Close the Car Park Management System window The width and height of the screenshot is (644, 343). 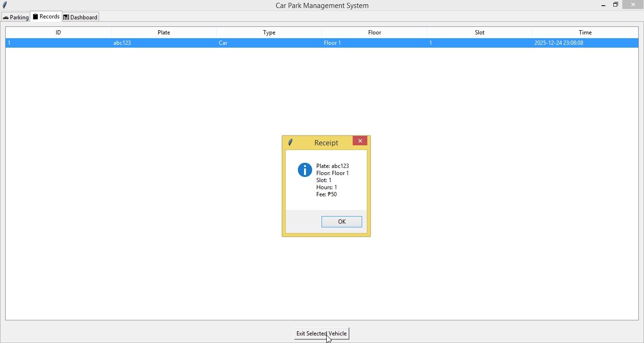tap(633, 5)
